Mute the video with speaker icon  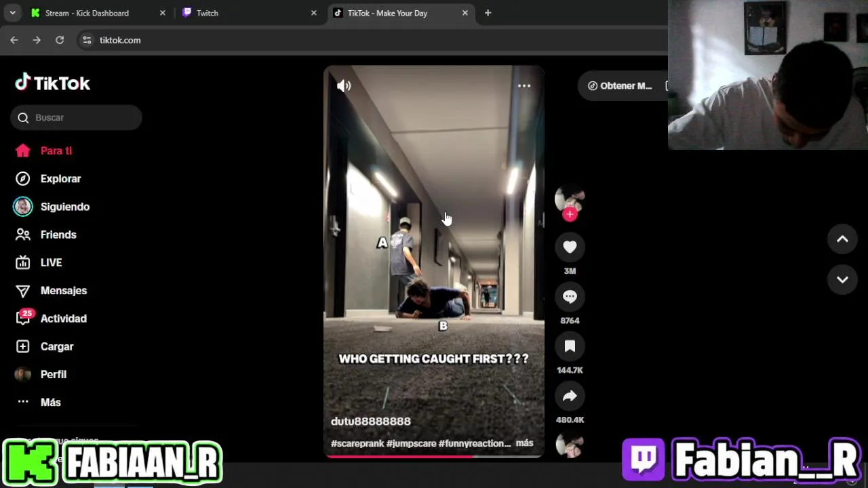(x=344, y=86)
